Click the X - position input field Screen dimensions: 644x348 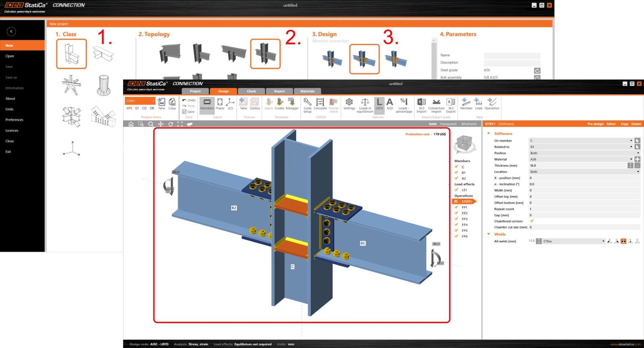[584, 178]
